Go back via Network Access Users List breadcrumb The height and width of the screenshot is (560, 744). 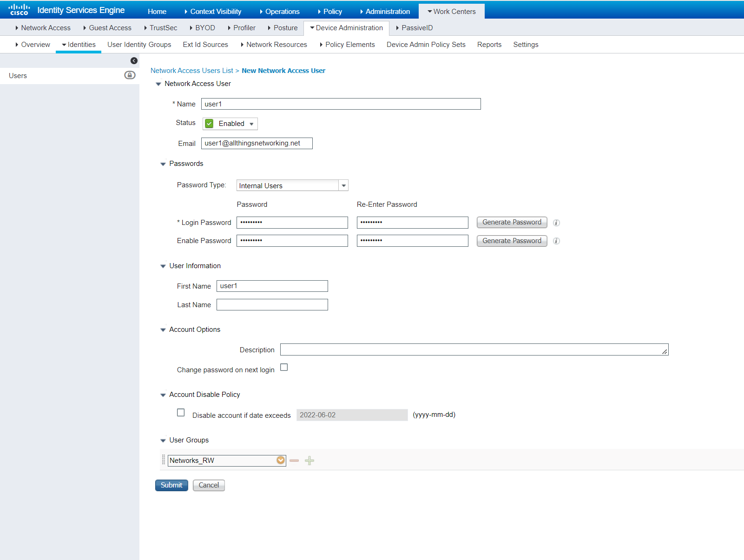pos(192,70)
